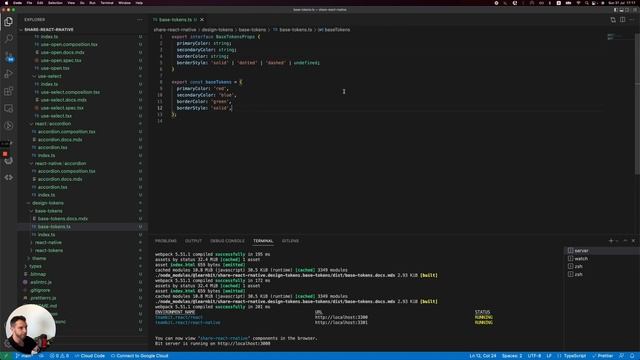Open errors and warnings count in status bar

click(x=59, y=356)
